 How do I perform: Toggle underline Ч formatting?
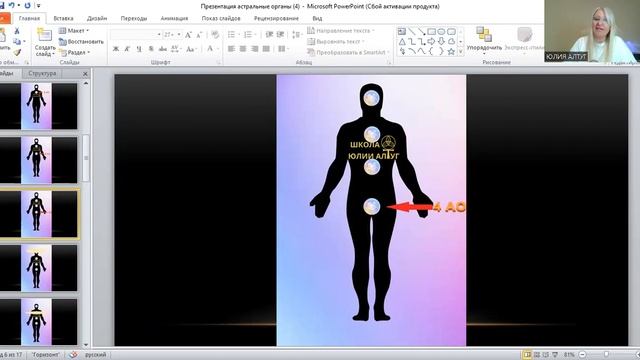click(139, 49)
